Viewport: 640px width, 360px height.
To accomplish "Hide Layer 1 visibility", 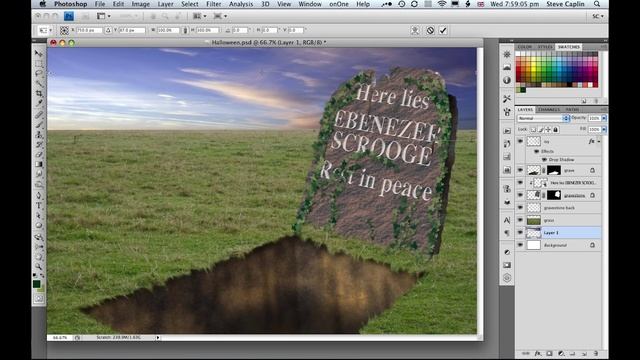I will pyautogui.click(x=520, y=233).
